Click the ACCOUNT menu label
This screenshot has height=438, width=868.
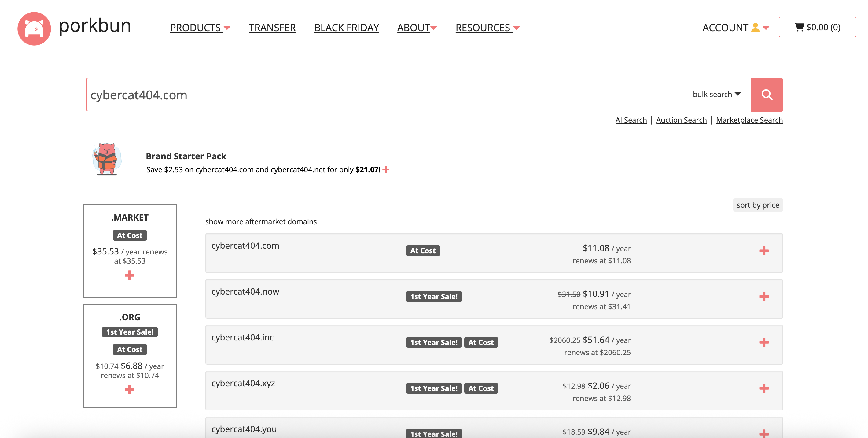point(725,28)
